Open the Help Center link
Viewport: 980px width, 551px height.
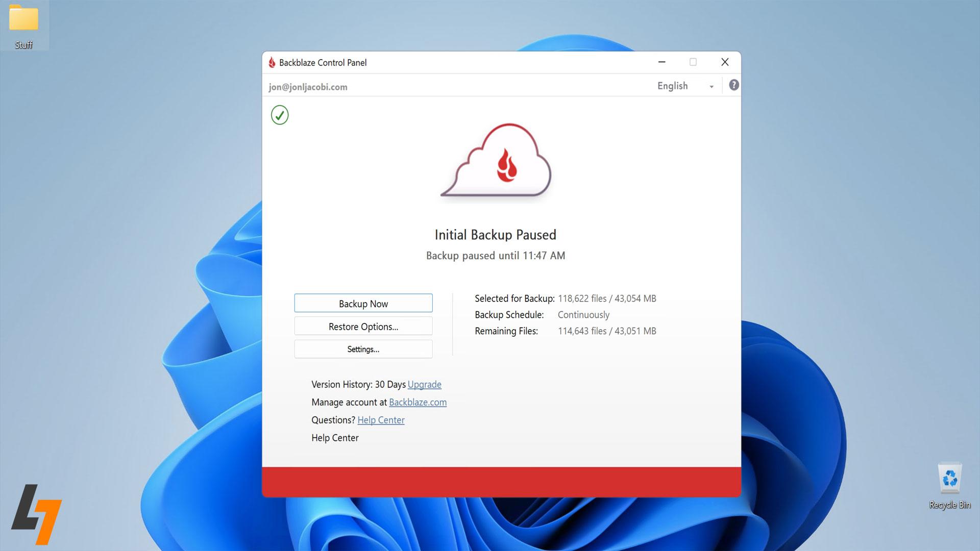pos(381,420)
